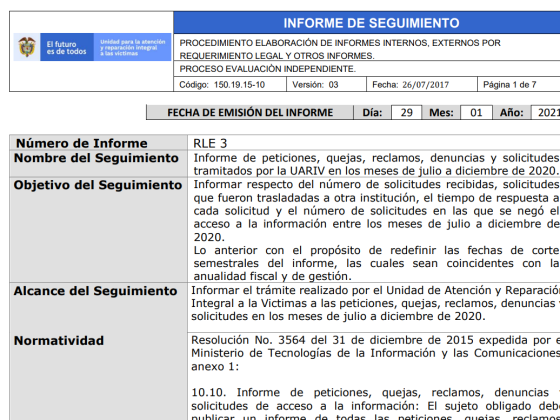Click the 'El futuro es de todos' logo
The image size is (560, 420).
[x=67, y=47]
